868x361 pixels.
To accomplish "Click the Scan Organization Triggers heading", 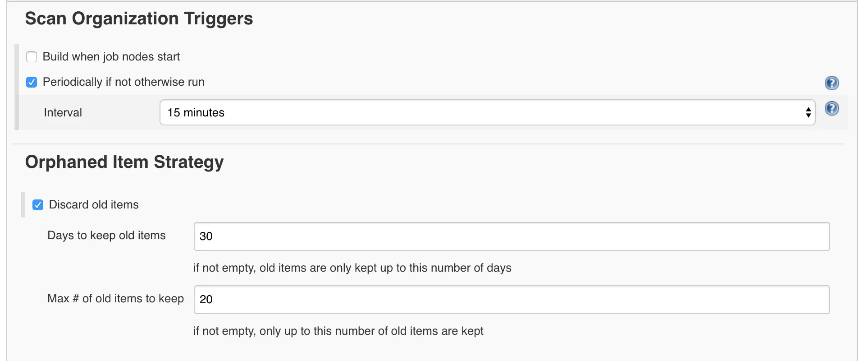I will tap(139, 19).
